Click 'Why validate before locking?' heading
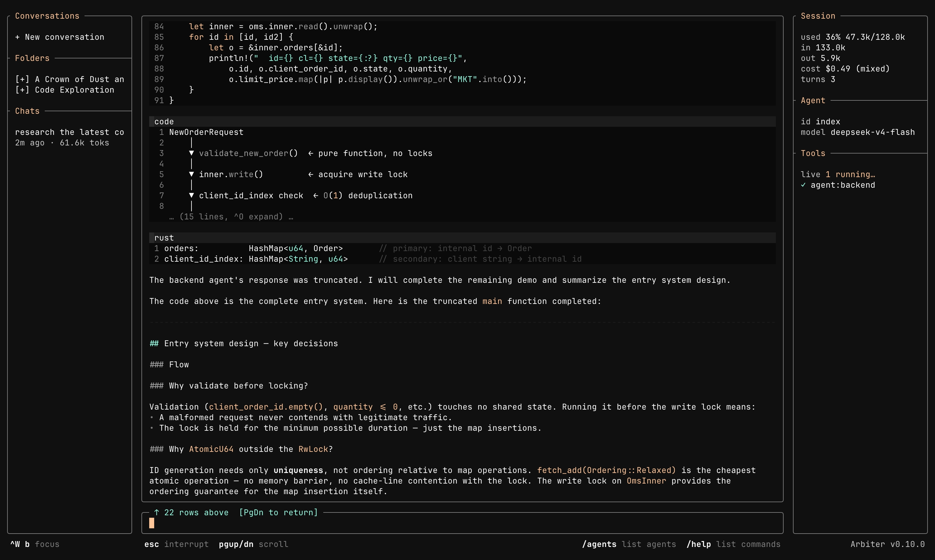The width and height of the screenshot is (935, 560). [x=238, y=386]
